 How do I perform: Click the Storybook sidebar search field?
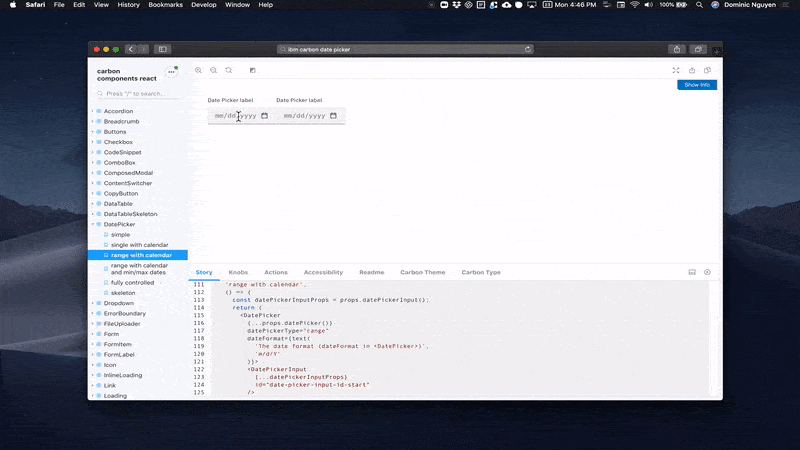pyautogui.click(x=138, y=94)
